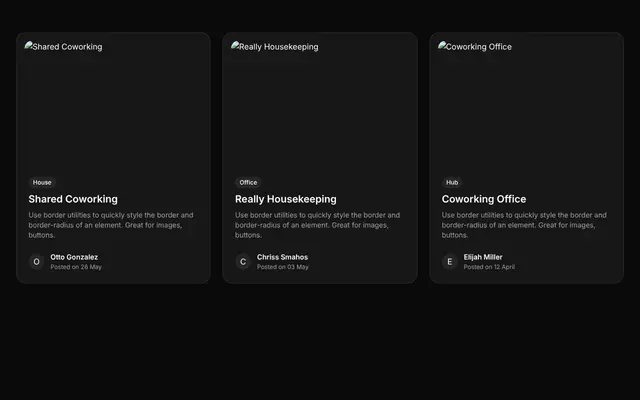Click the Really Housekeeping image alt text
Viewport: 640px width, 400px height.
click(x=278, y=47)
